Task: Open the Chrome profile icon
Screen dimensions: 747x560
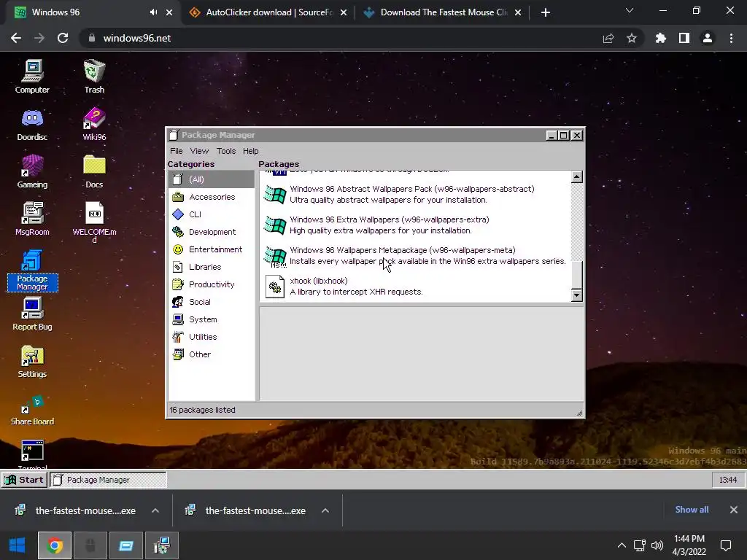Action: (x=708, y=38)
